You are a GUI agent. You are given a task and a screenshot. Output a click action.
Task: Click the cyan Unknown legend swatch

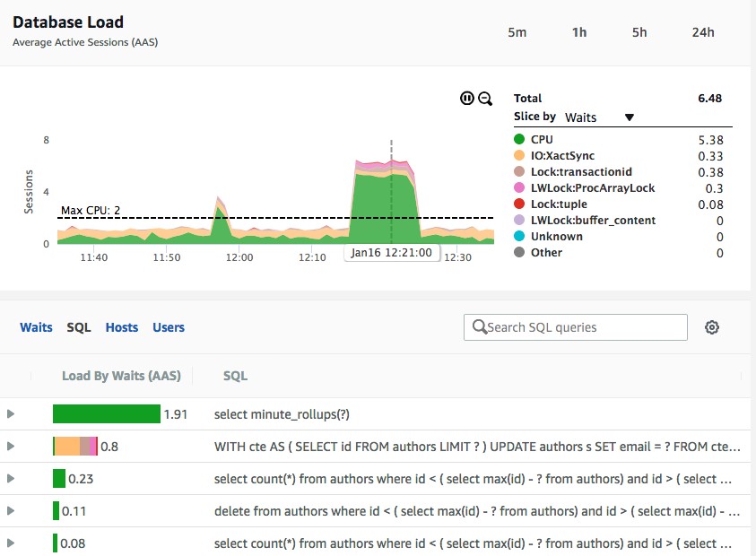click(x=519, y=236)
